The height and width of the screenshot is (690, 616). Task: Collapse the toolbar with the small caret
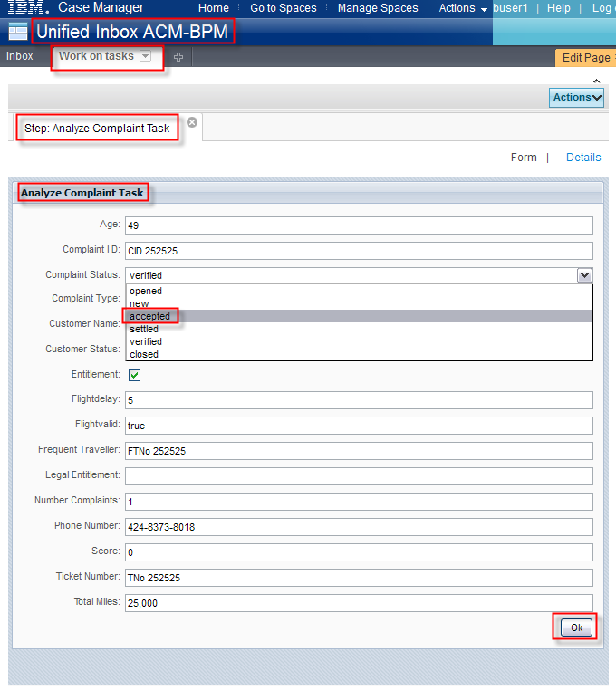(596, 81)
